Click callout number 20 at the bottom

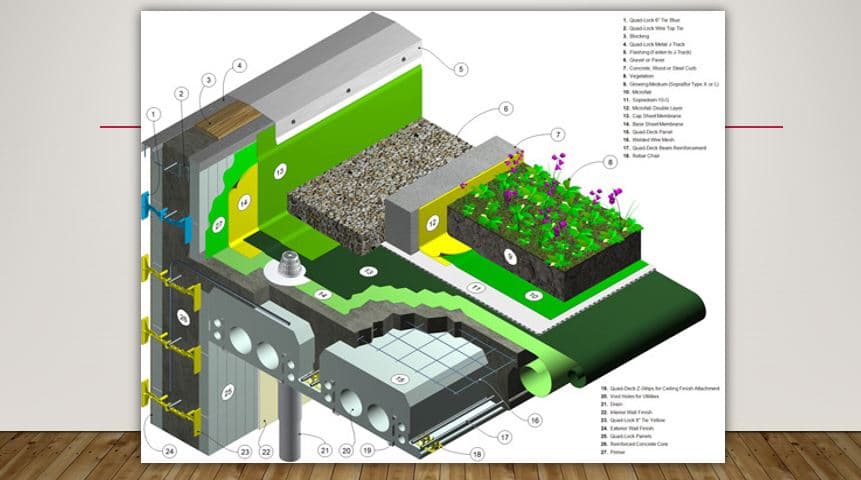click(346, 451)
